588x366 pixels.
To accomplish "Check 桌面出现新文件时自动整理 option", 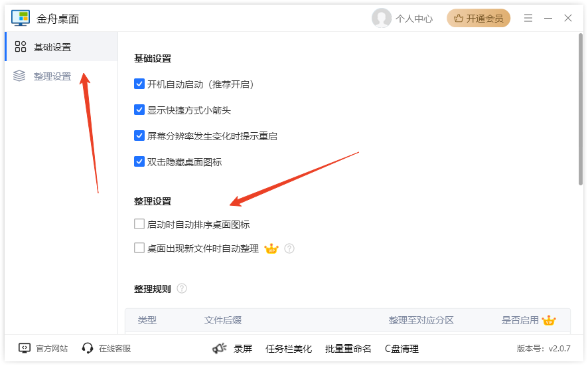I will coord(139,248).
